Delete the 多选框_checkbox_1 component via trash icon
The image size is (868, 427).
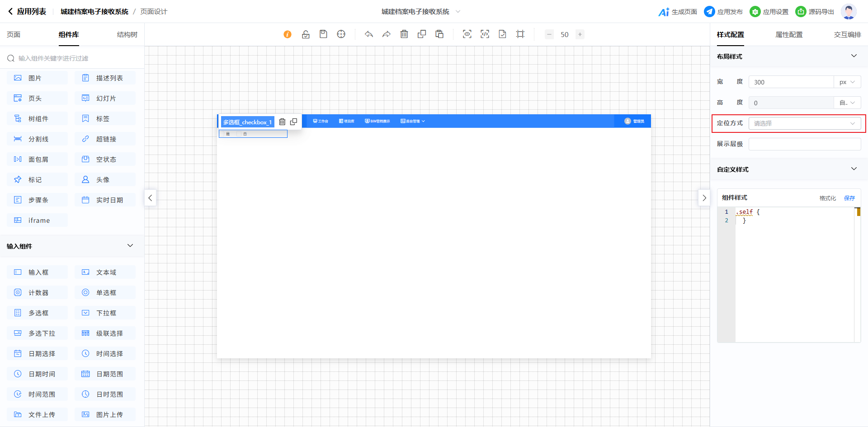point(282,122)
